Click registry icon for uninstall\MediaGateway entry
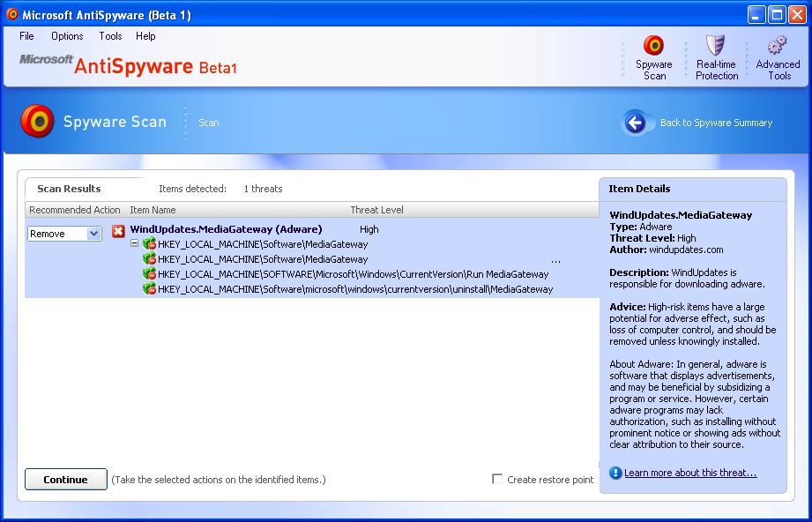 pos(150,289)
